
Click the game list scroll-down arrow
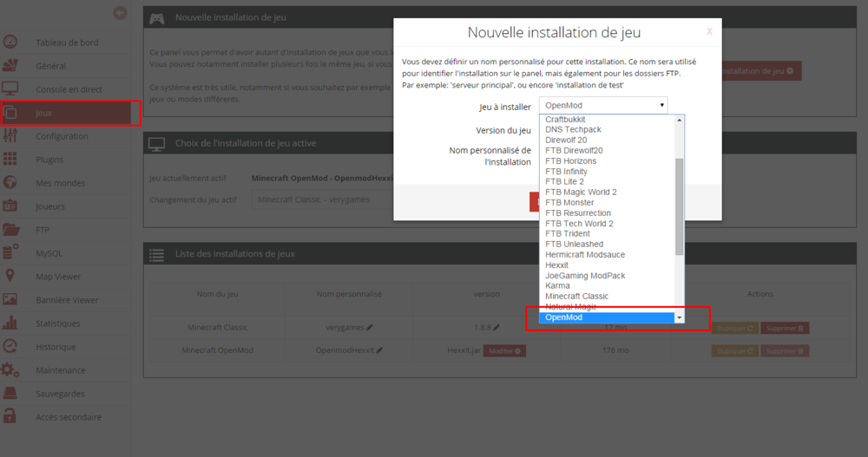tap(680, 317)
